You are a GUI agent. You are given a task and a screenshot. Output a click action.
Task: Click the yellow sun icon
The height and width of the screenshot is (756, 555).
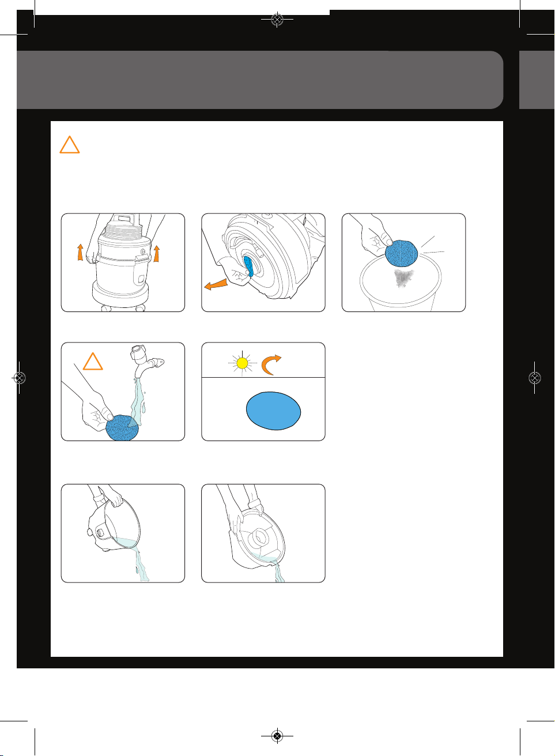click(x=243, y=363)
